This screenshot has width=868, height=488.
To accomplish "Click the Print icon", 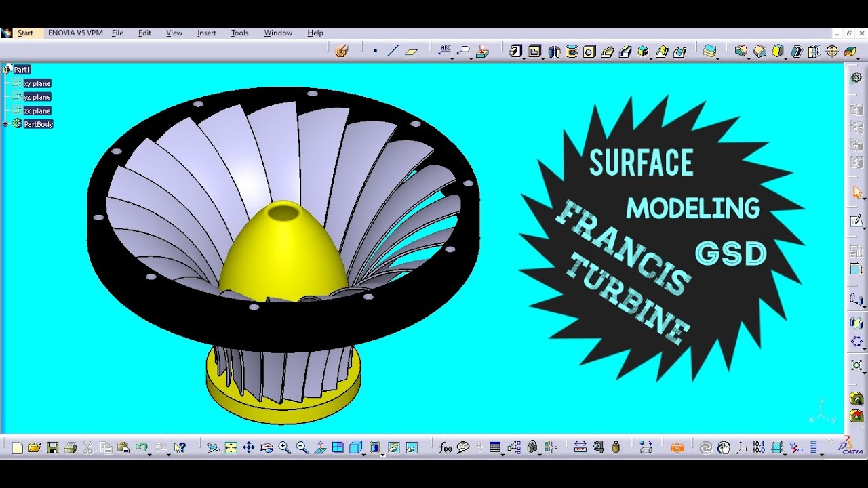I will click(x=70, y=447).
